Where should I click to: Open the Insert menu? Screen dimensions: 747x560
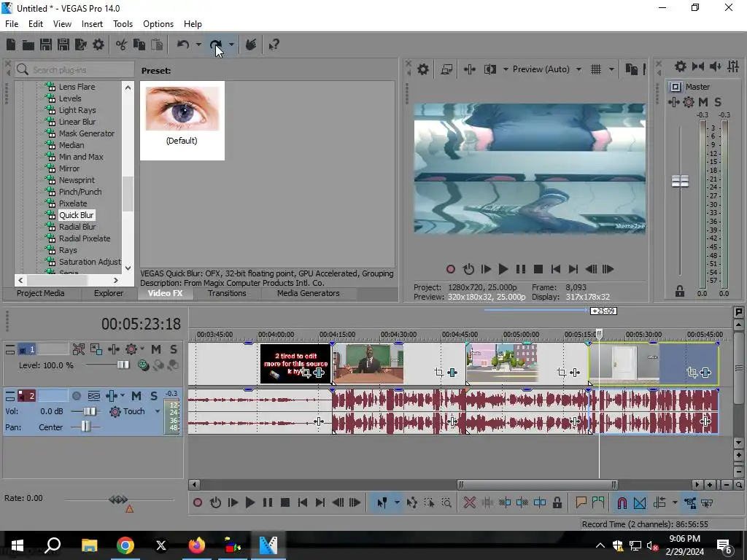click(92, 24)
